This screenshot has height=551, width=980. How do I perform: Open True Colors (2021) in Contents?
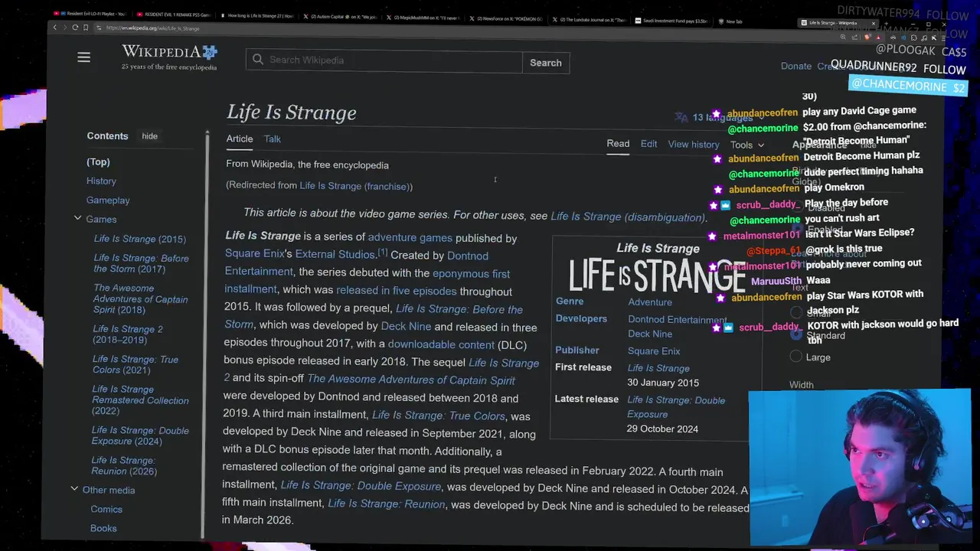point(136,364)
